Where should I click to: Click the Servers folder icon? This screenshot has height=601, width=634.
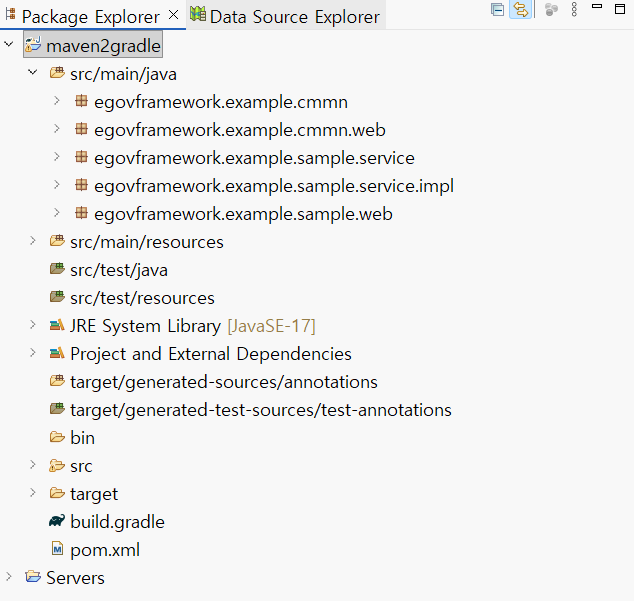coord(33,577)
